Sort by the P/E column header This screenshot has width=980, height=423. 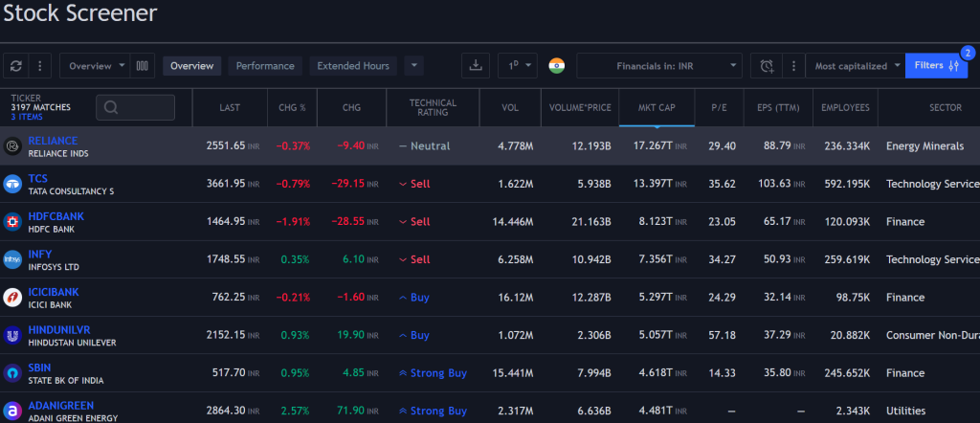point(719,107)
